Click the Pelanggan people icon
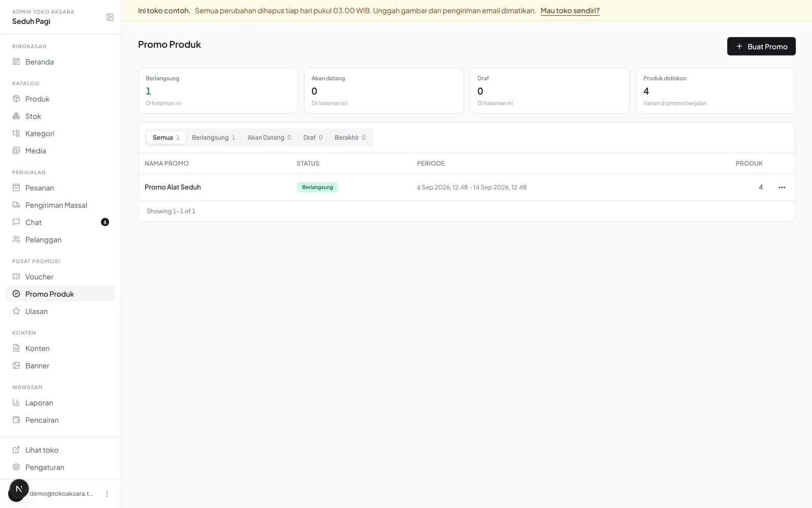The height and width of the screenshot is (508, 812). [x=16, y=239]
